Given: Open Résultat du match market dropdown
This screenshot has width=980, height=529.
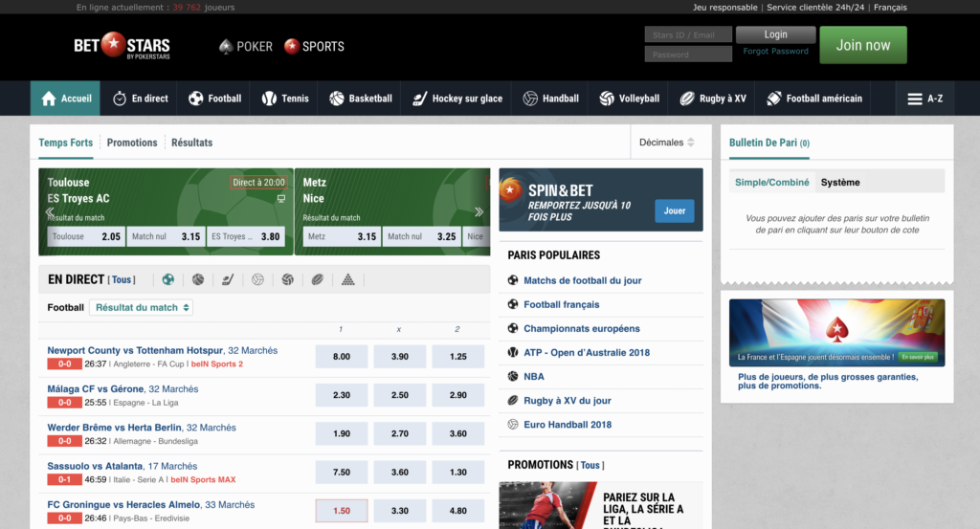Looking at the screenshot, I should (142, 307).
